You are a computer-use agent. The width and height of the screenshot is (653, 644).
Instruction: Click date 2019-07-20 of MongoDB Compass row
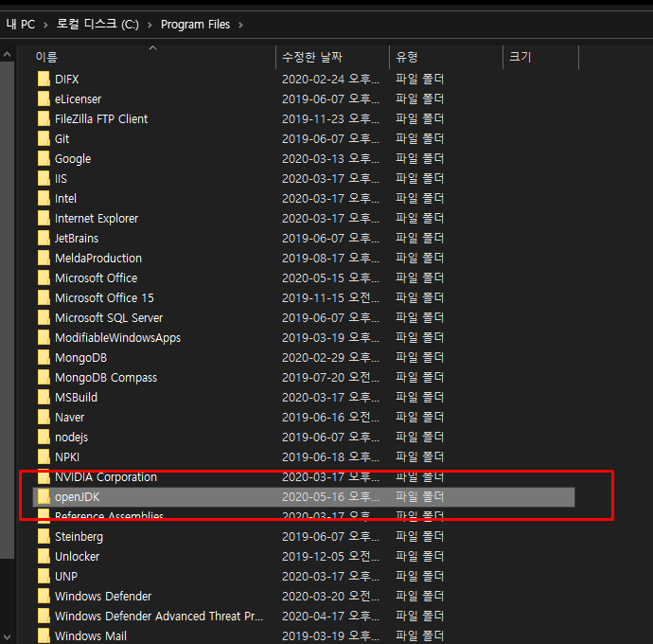click(x=330, y=377)
